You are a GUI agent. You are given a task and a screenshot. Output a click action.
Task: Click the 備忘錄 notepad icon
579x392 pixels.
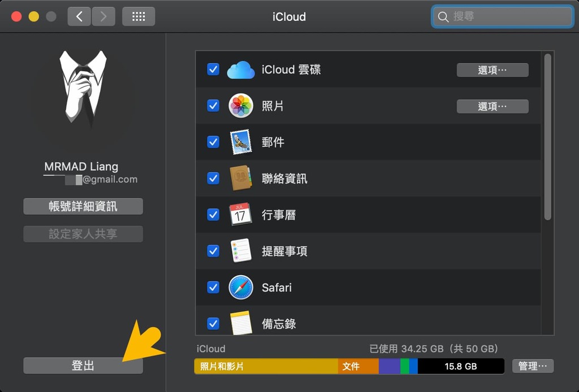(x=241, y=323)
